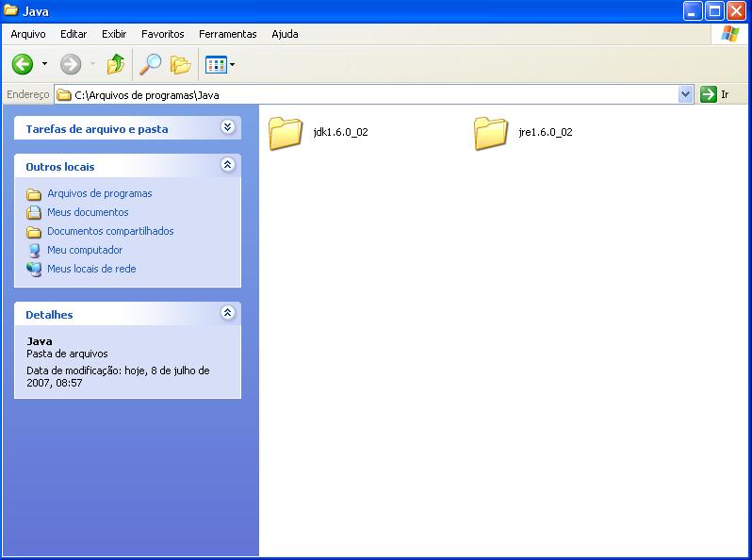Image resolution: width=752 pixels, height=560 pixels.
Task: Open the Meus documentos link
Action: [x=88, y=212]
